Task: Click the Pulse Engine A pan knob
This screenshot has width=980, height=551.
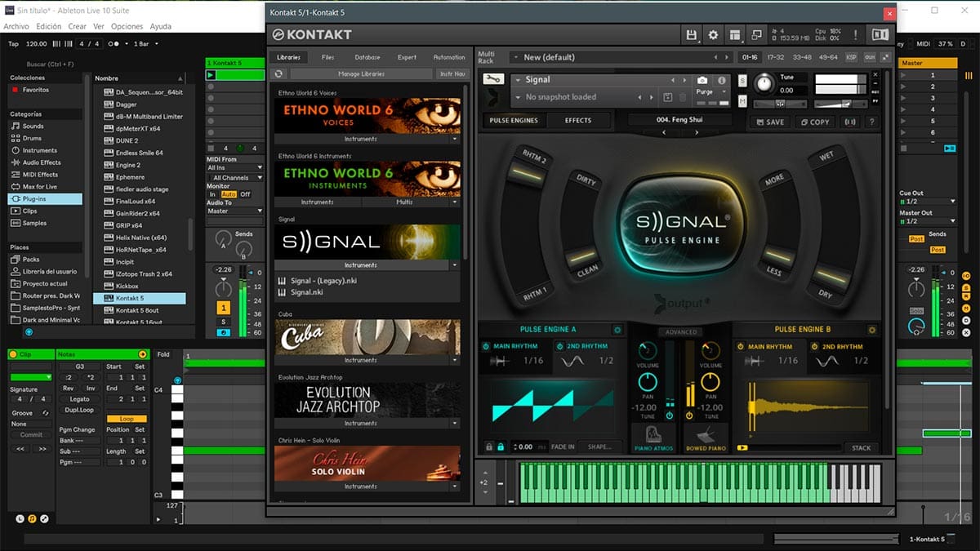Action: tap(648, 381)
